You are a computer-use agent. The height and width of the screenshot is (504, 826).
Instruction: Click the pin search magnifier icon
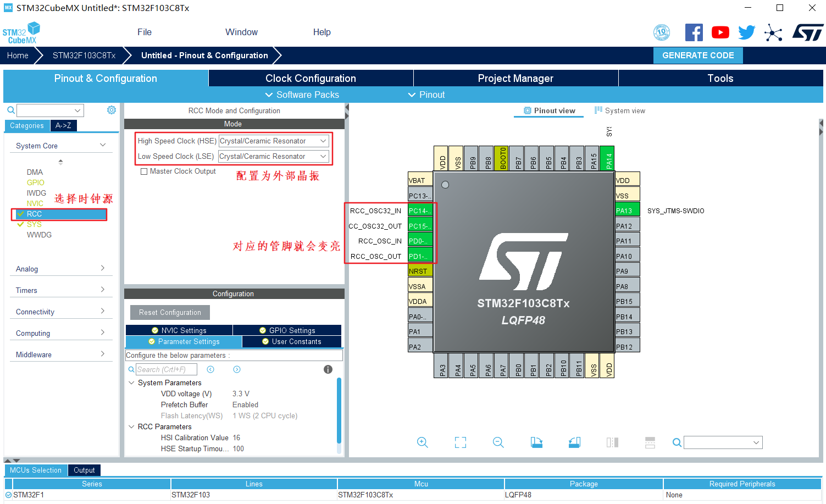pos(677,442)
